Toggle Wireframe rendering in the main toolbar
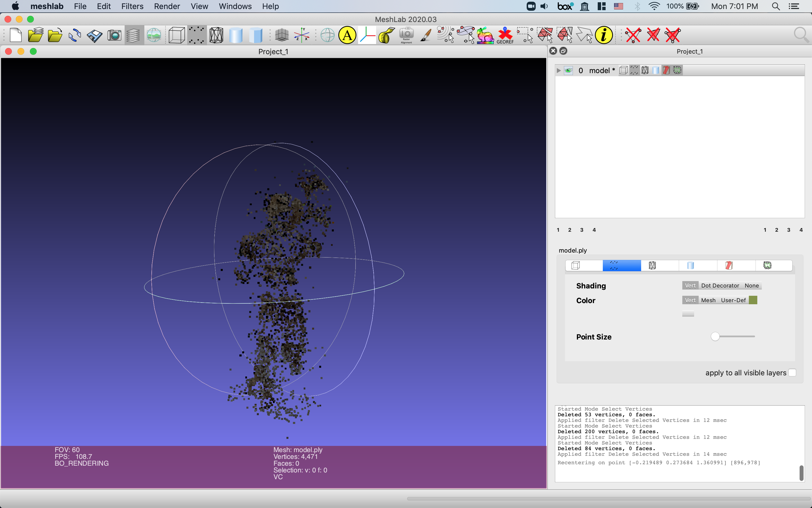 pyautogui.click(x=217, y=35)
